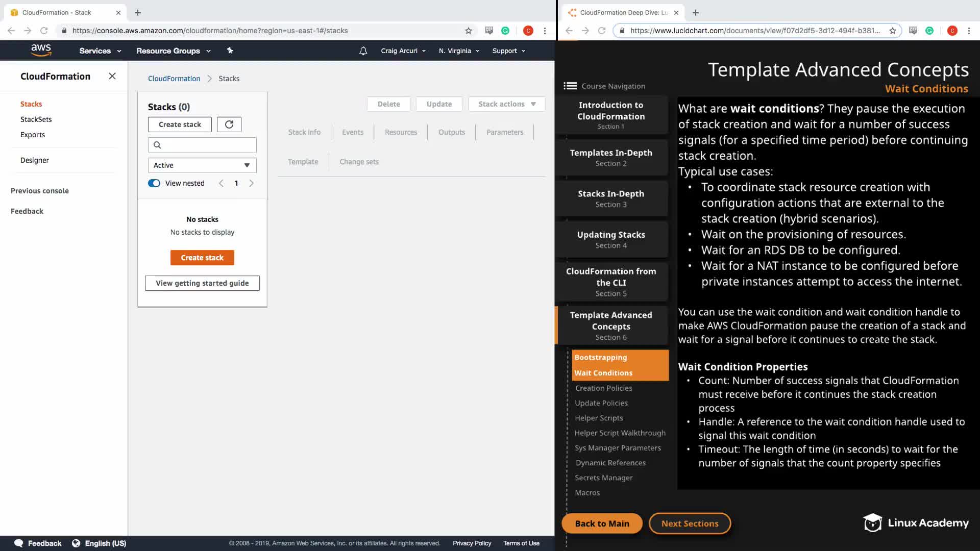The height and width of the screenshot is (551, 980).
Task: Click the AWS logo home icon
Action: coord(41,50)
